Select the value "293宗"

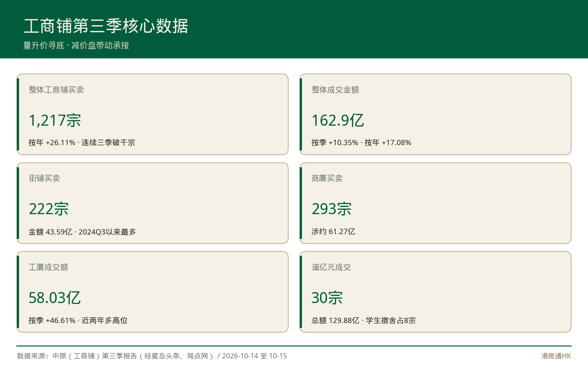[x=332, y=209]
